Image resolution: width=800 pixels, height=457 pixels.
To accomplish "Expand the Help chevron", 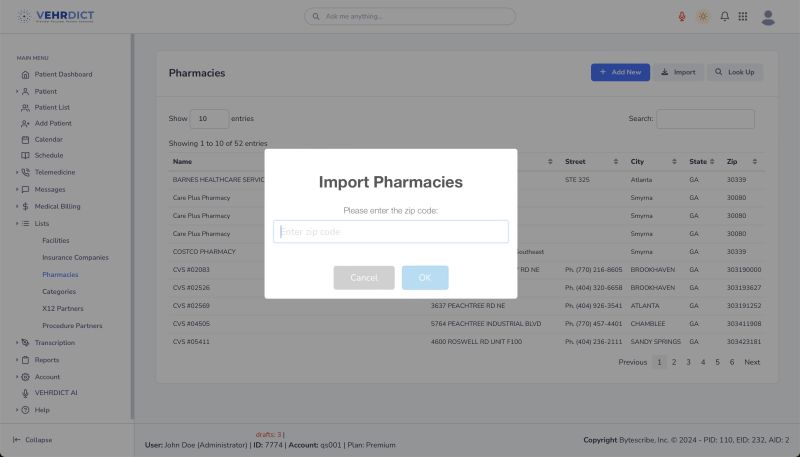I will click(x=17, y=410).
